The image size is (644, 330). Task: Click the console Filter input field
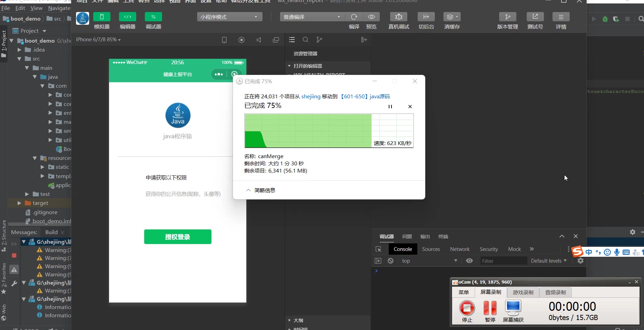[x=502, y=261]
